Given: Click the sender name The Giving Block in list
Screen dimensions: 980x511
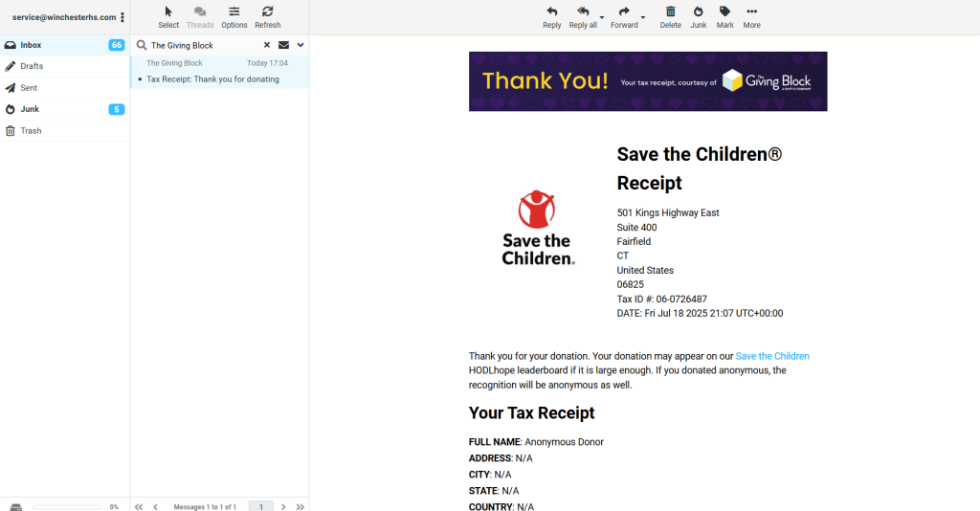Looking at the screenshot, I should (174, 63).
